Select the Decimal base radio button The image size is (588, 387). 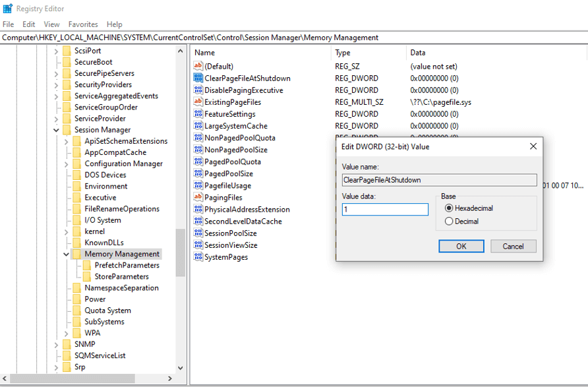[x=450, y=222]
